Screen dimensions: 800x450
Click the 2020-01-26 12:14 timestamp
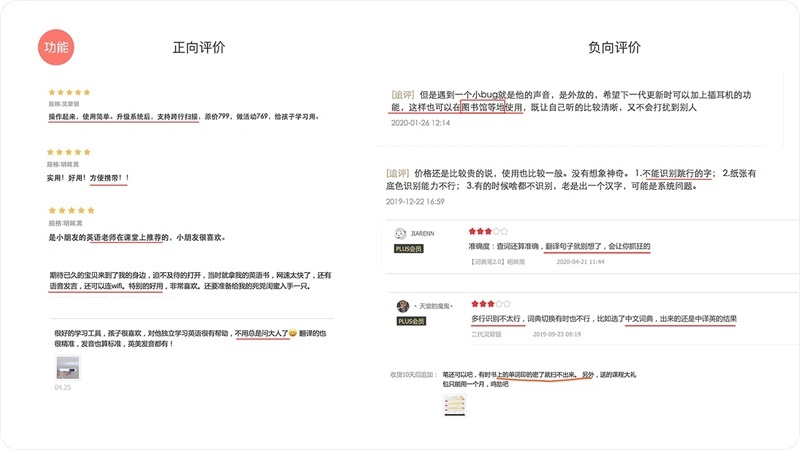click(420, 123)
